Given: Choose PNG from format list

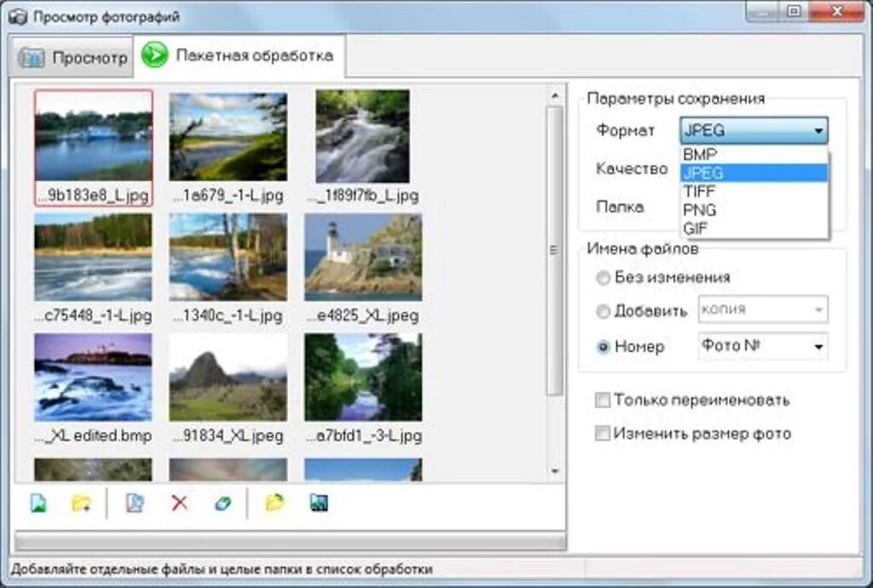Looking at the screenshot, I should tap(754, 210).
